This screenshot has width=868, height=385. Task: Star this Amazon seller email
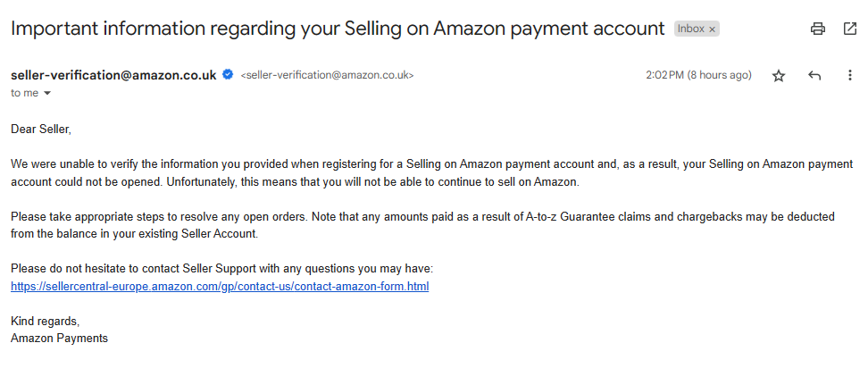779,76
